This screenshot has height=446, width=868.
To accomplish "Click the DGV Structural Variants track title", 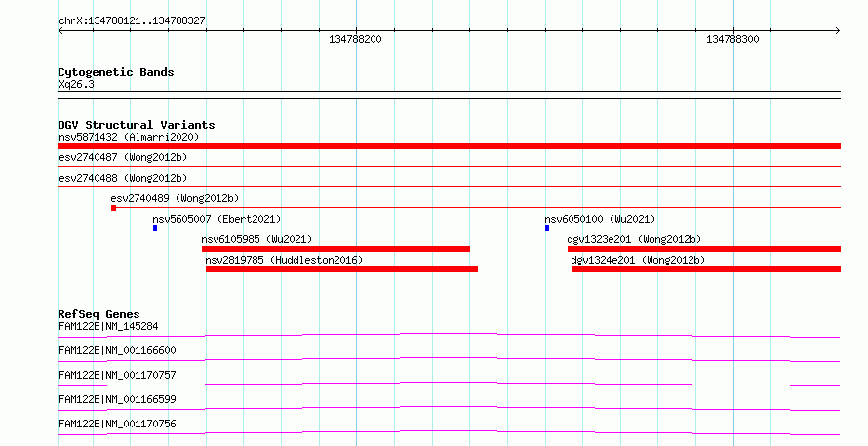I will (137, 125).
